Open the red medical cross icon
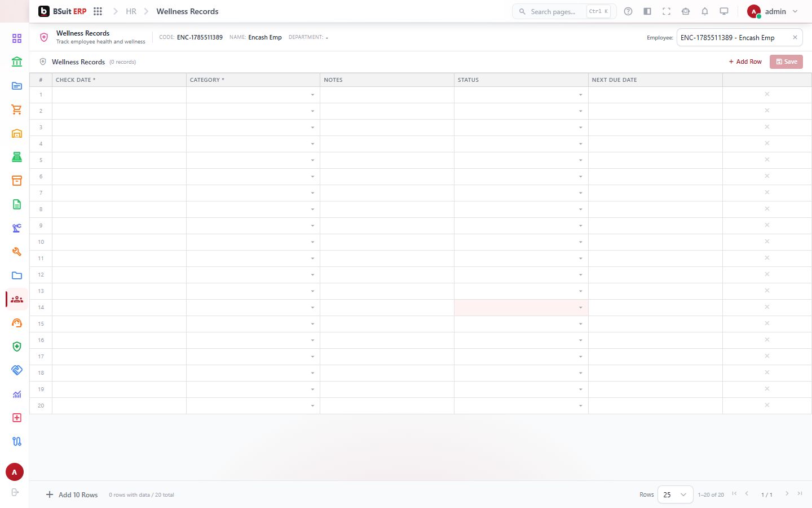Viewport: 812px width, 508px height. pyautogui.click(x=17, y=418)
